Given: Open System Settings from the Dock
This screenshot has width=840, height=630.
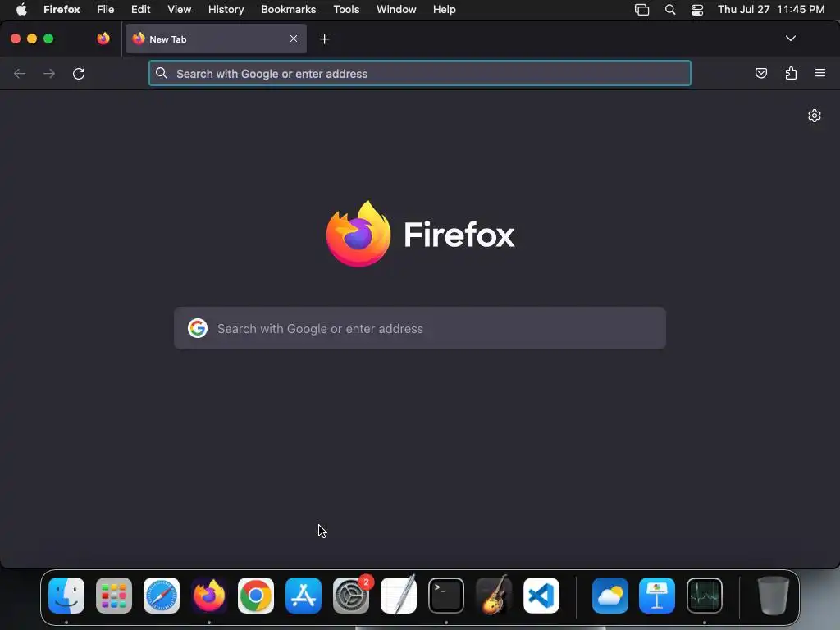Looking at the screenshot, I should pyautogui.click(x=351, y=596).
